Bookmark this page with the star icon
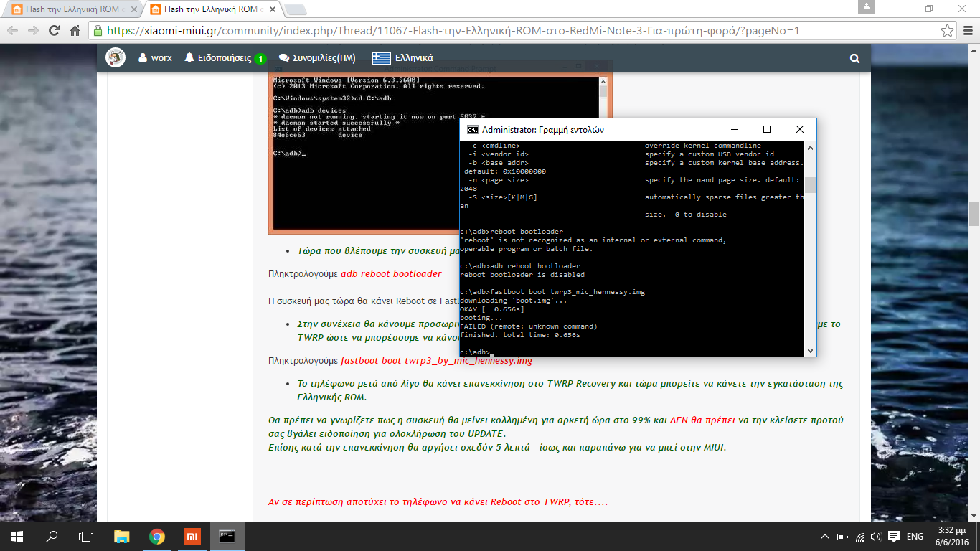Image resolution: width=980 pixels, height=551 pixels. (x=947, y=31)
